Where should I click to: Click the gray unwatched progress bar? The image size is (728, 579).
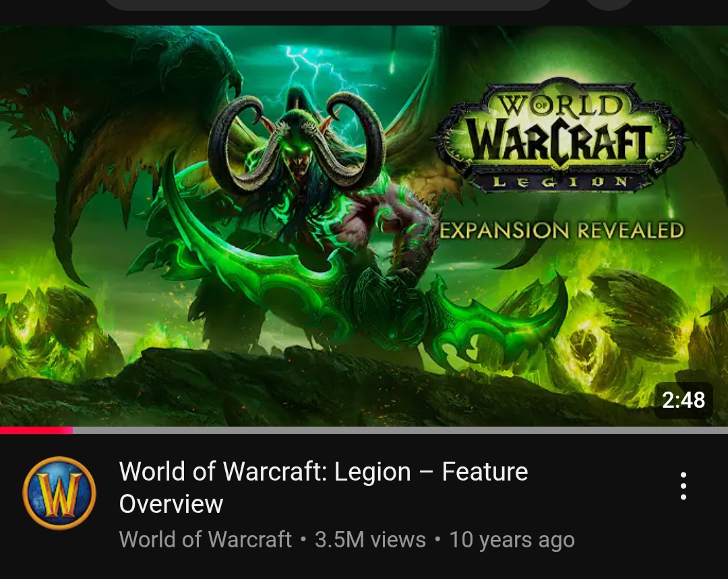coord(400,431)
